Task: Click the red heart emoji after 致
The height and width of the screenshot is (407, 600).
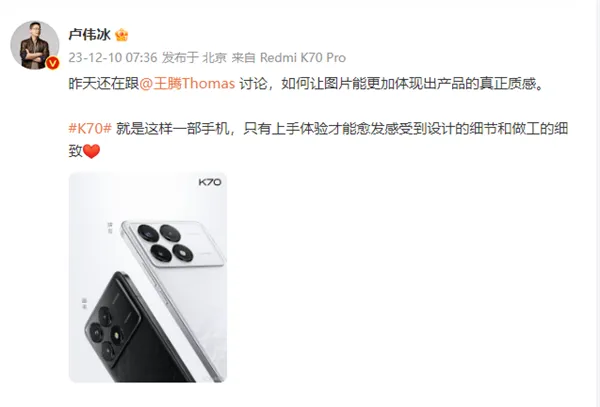Action: click(x=91, y=151)
